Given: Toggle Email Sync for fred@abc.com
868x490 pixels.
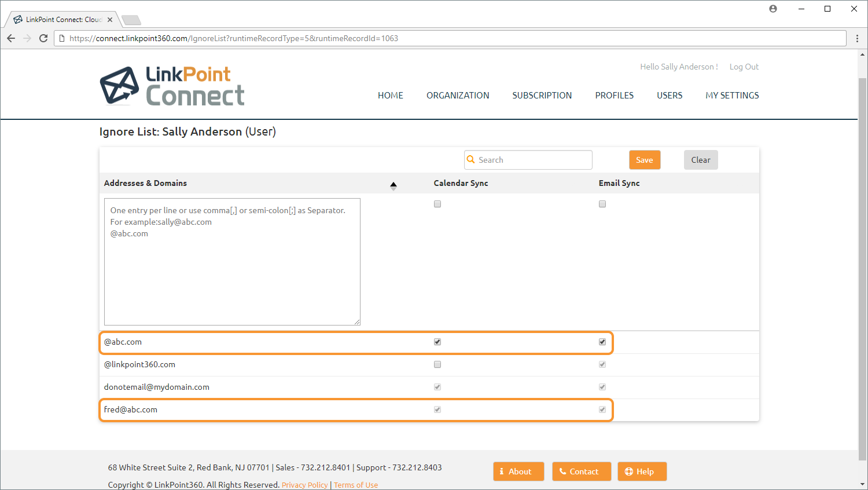Looking at the screenshot, I should [602, 409].
